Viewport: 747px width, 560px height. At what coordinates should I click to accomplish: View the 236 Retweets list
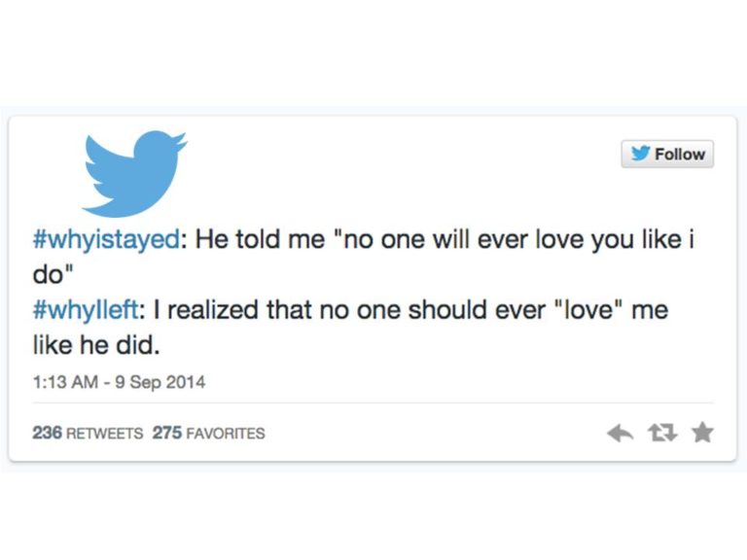coord(88,433)
